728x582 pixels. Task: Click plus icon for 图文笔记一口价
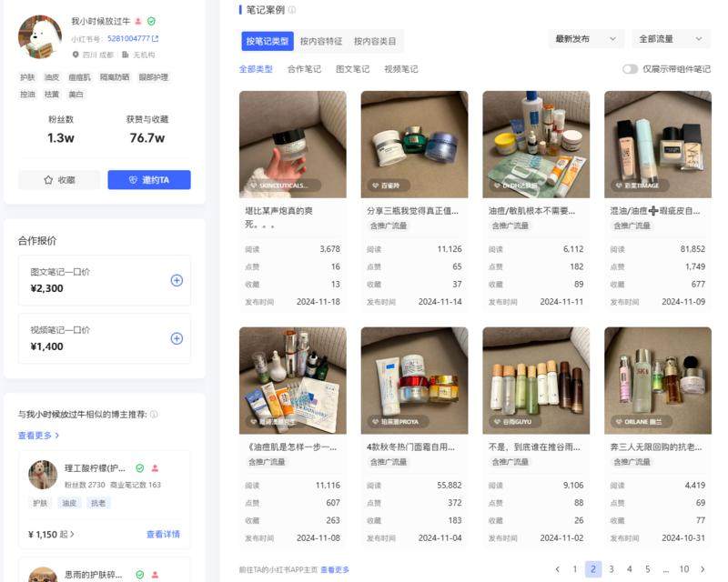coord(177,280)
